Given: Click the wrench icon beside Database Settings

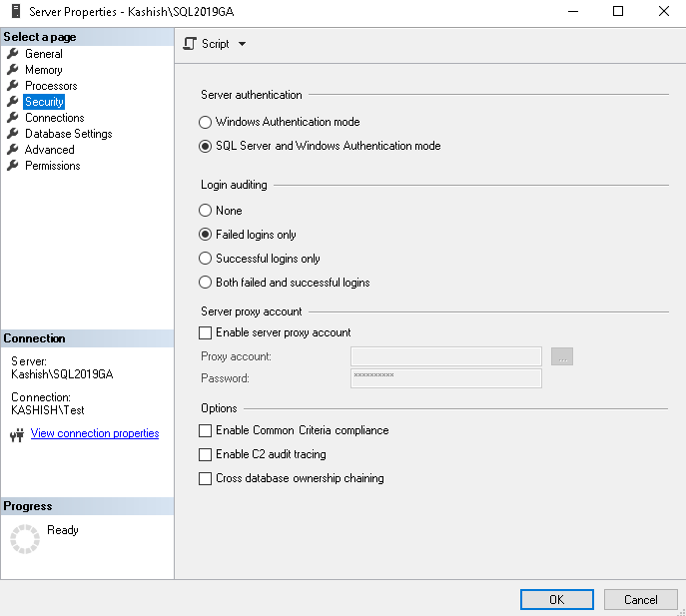Looking at the screenshot, I should [x=13, y=134].
